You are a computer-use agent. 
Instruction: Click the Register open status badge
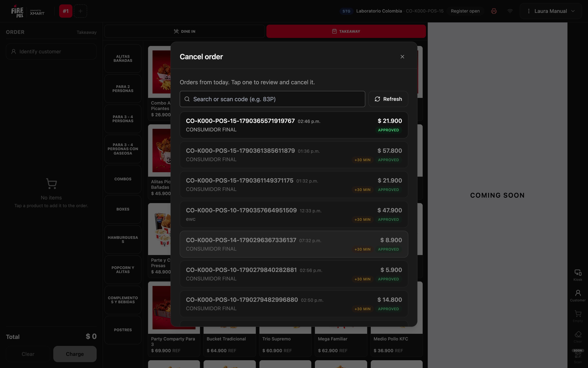(465, 11)
